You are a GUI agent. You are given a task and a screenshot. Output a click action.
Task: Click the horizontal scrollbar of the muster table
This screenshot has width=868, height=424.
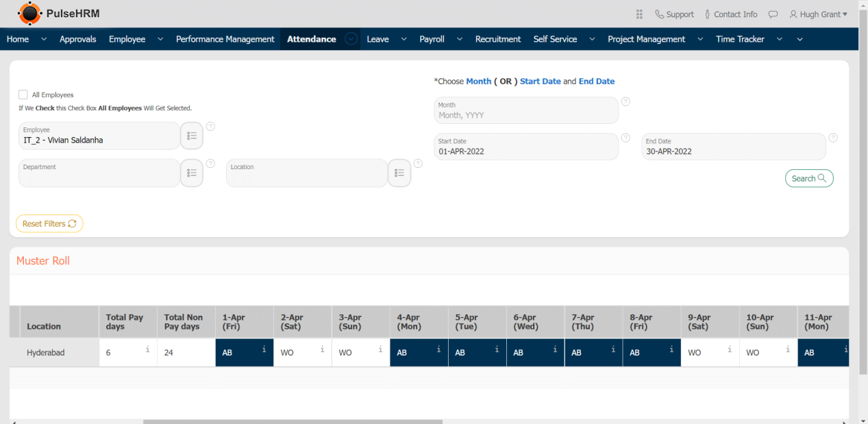[x=293, y=421]
